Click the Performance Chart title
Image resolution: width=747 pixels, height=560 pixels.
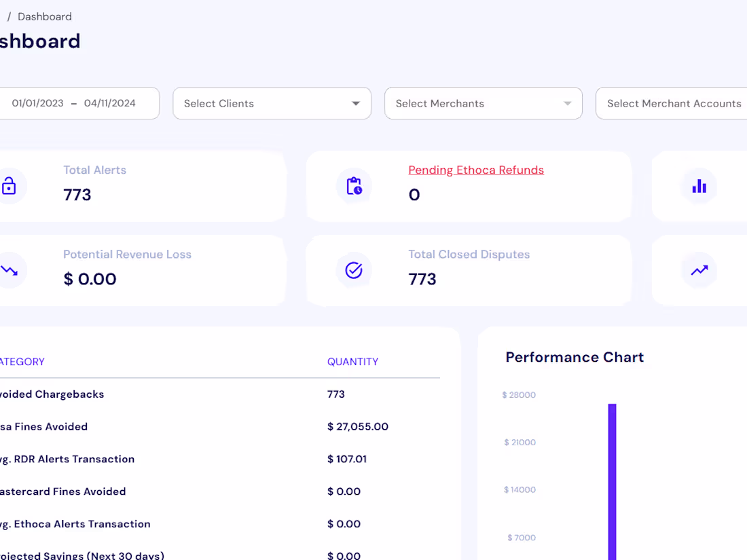pyautogui.click(x=575, y=357)
